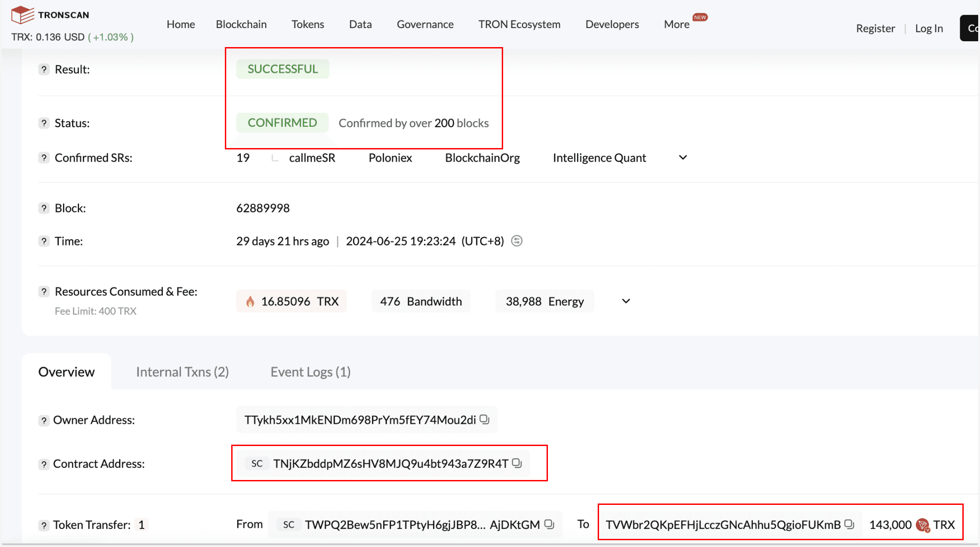
Task: Select the More menu item
Action: 677,24
